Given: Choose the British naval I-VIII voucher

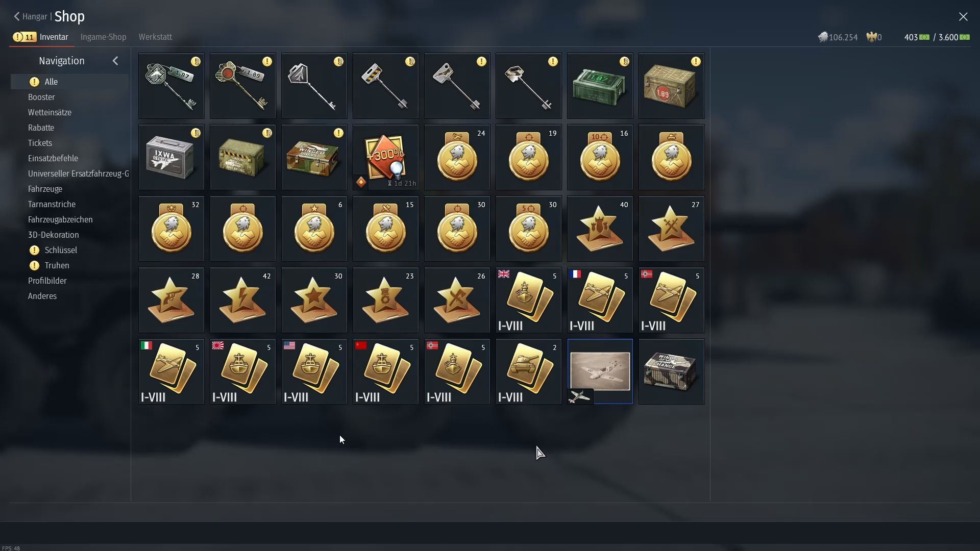Looking at the screenshot, I should (528, 300).
